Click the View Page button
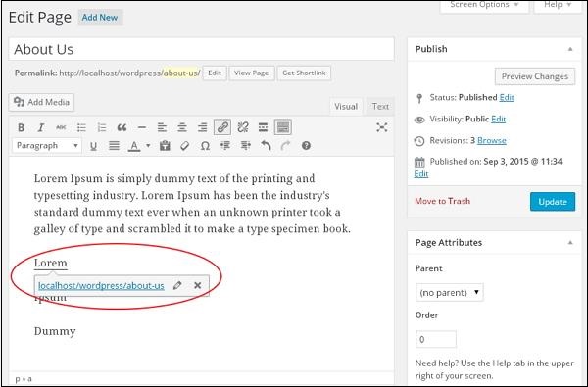The width and height of the screenshot is (588, 387). tap(252, 73)
